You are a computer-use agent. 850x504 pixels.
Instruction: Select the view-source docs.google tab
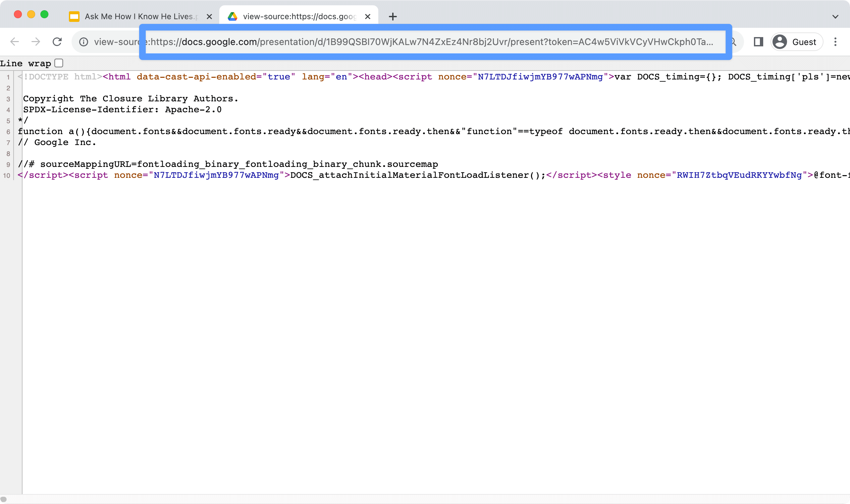[299, 16]
